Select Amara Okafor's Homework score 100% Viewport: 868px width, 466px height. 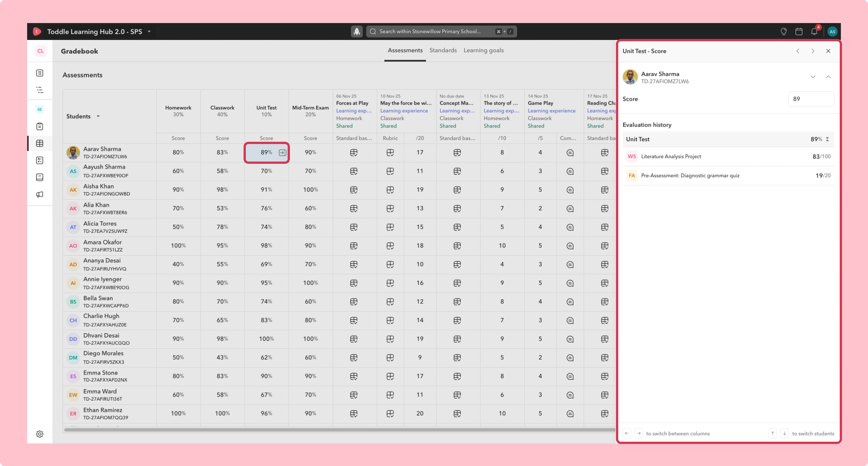point(178,246)
